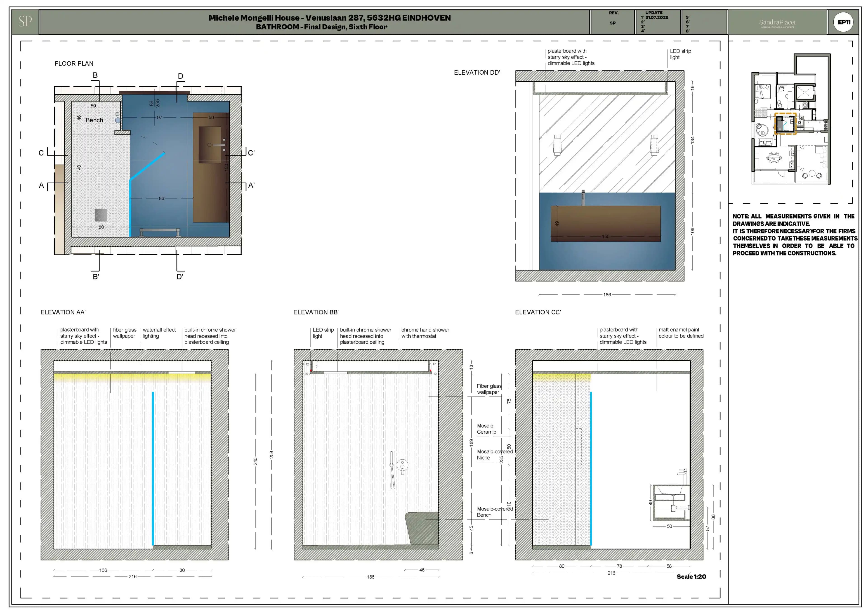Click the 'fiber glass wallpaper' annotation in Elevation AA'
The width and height of the screenshot is (868, 614).
125,333
